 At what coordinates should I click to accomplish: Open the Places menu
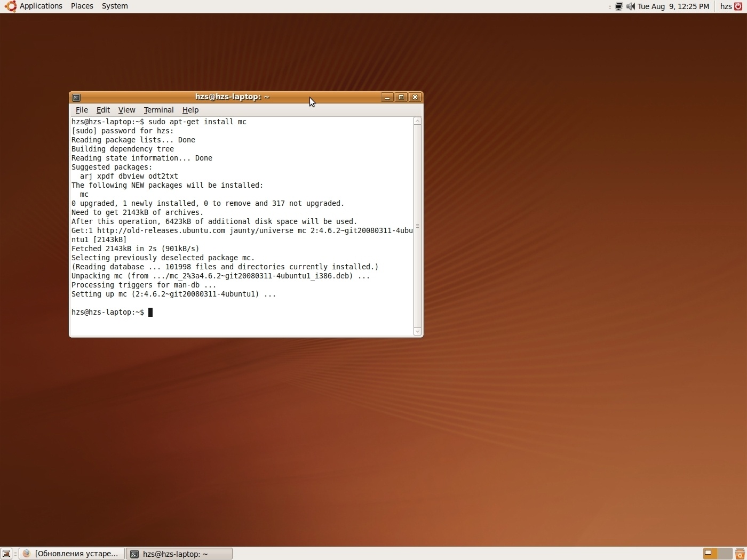coord(82,6)
